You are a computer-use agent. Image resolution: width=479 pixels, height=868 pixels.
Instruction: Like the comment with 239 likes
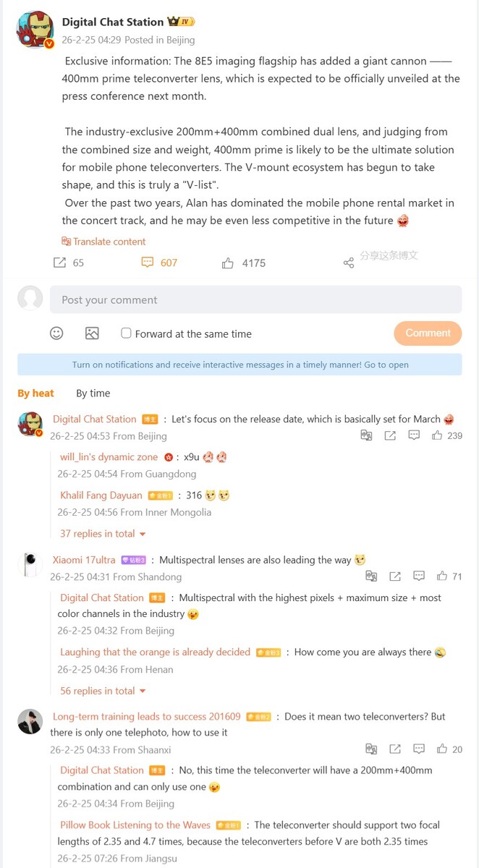click(x=437, y=435)
